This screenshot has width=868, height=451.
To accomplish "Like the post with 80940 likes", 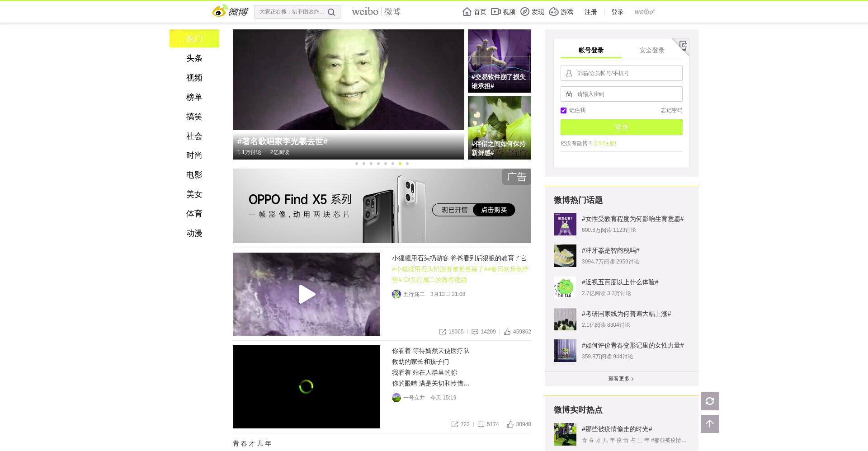I will pyautogui.click(x=510, y=424).
